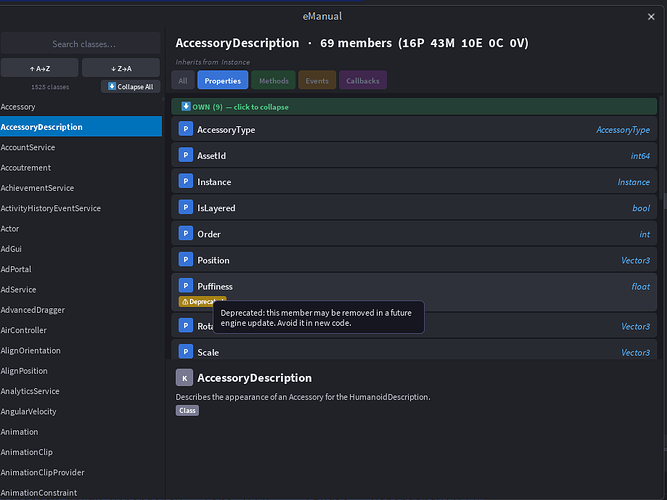Screen dimensions: 667x500
Task: Click the IsLayered property name
Action: click(216, 208)
